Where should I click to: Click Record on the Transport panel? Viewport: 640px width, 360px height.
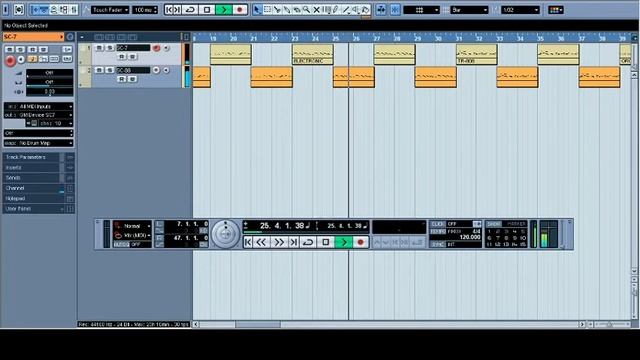click(360, 242)
